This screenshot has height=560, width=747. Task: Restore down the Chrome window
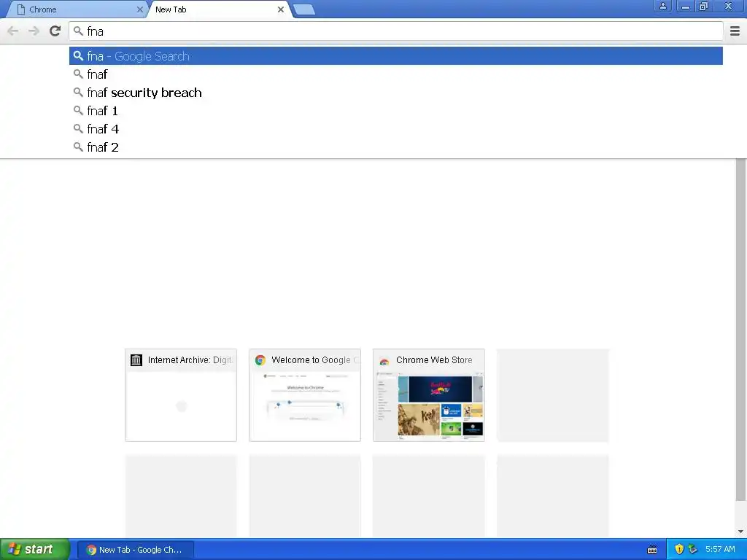[704, 6]
